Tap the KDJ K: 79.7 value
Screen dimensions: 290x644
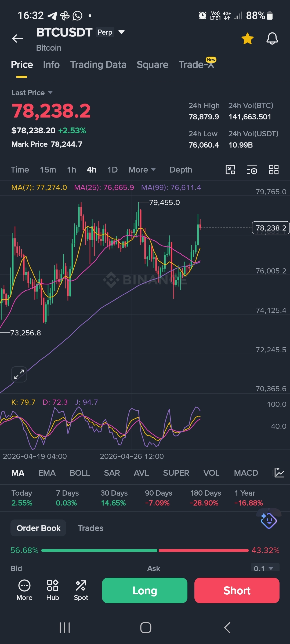coord(23,402)
